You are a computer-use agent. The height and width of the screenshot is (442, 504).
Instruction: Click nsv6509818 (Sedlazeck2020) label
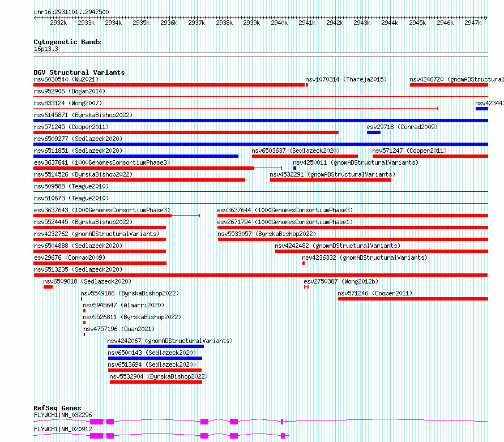[87, 281]
